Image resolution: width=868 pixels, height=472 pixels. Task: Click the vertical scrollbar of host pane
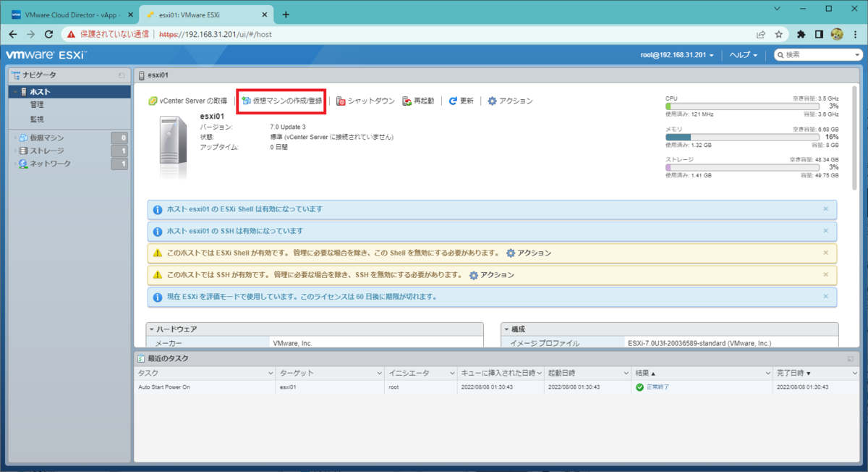854,138
